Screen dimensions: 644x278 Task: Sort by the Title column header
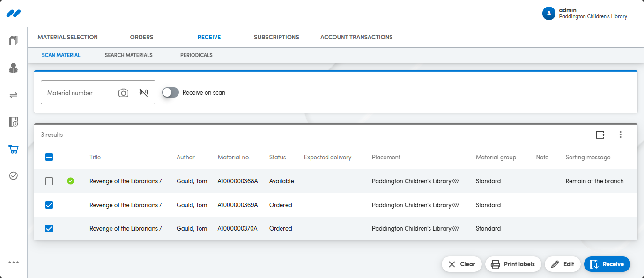[95, 158]
